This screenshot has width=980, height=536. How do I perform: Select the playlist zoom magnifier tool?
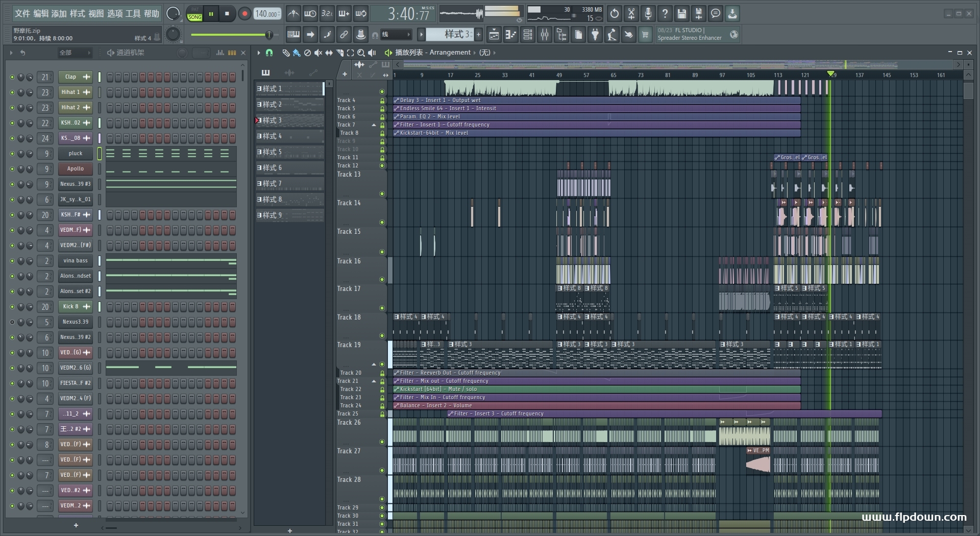coord(361,53)
